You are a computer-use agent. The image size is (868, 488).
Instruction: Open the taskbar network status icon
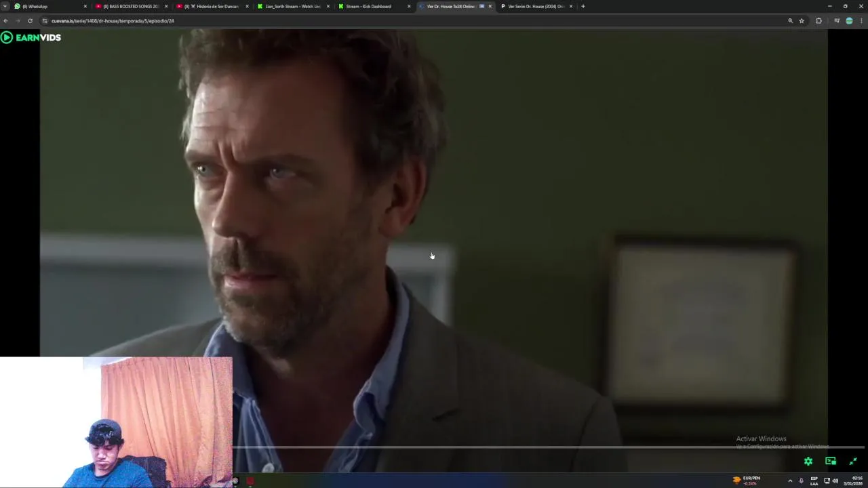(827, 481)
